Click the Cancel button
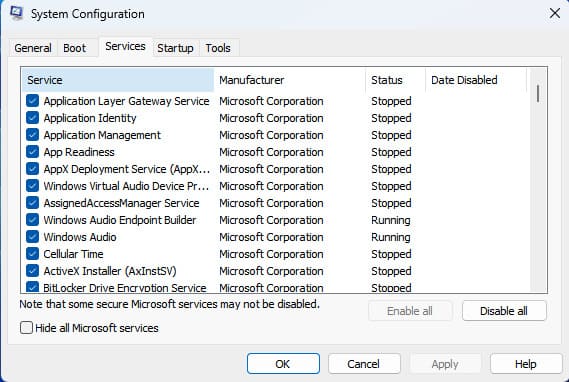The width and height of the screenshot is (569, 382). click(364, 363)
